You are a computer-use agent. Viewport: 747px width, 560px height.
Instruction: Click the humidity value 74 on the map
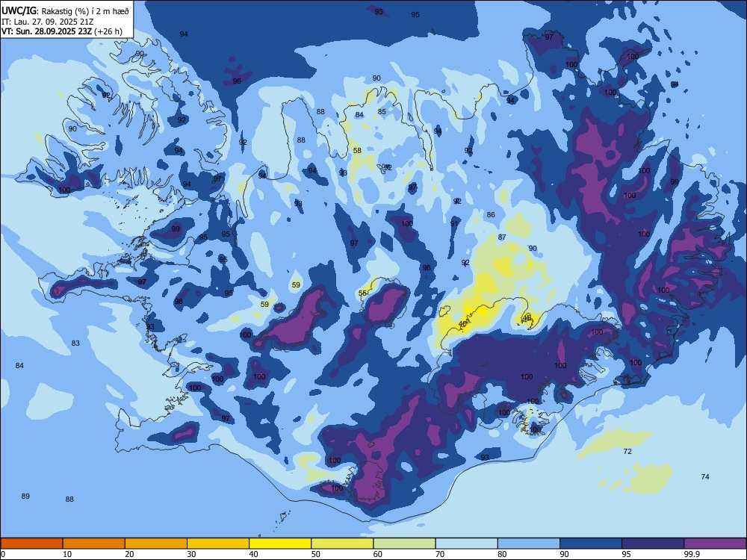point(705,476)
